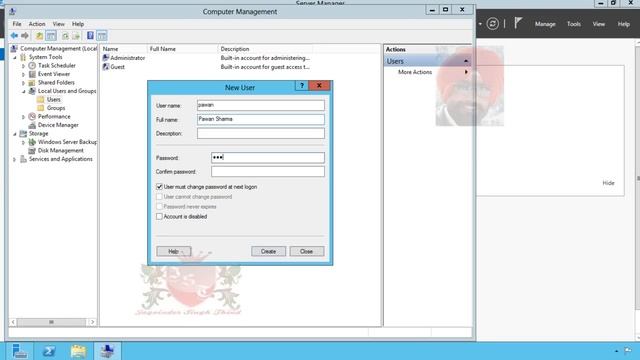Collapse the Users section in Actions pane

[466, 61]
